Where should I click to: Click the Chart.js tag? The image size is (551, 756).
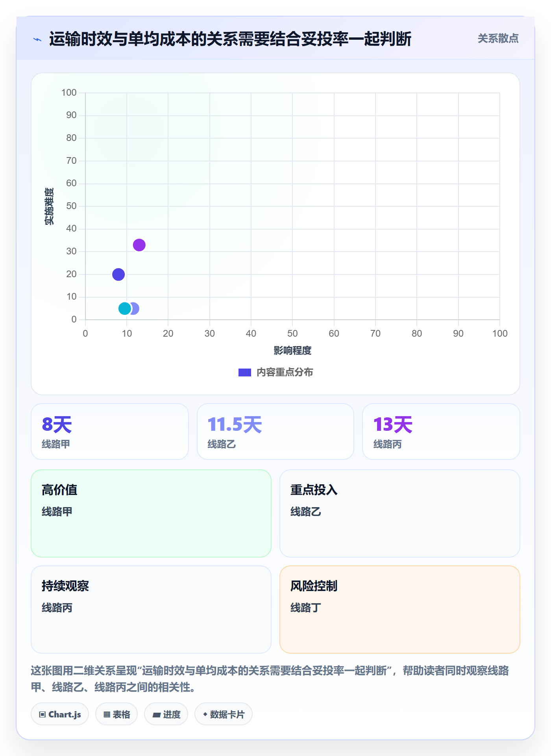point(60,714)
